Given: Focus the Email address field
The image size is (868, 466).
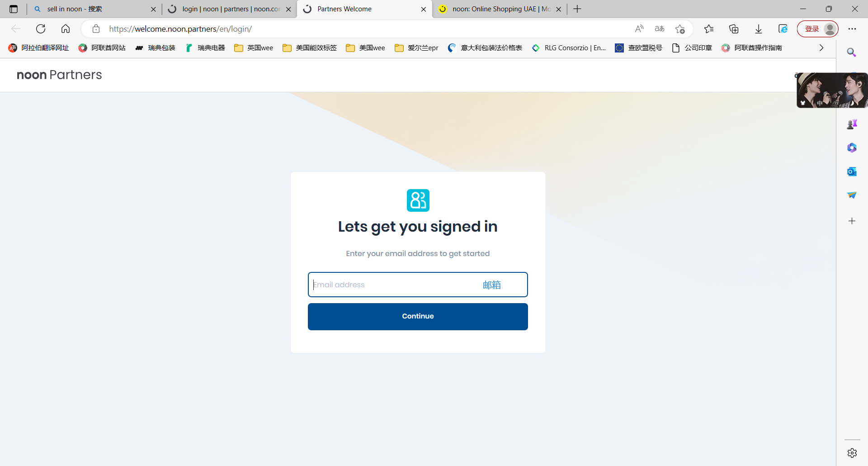Looking at the screenshot, I should coord(418,285).
